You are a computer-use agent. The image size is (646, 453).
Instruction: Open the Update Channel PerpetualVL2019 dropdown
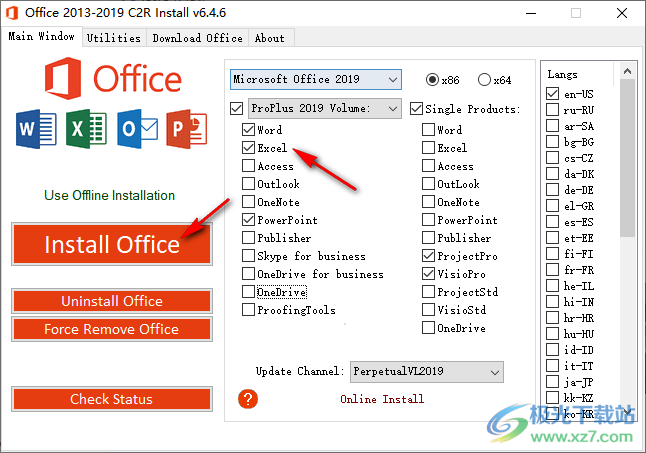427,371
